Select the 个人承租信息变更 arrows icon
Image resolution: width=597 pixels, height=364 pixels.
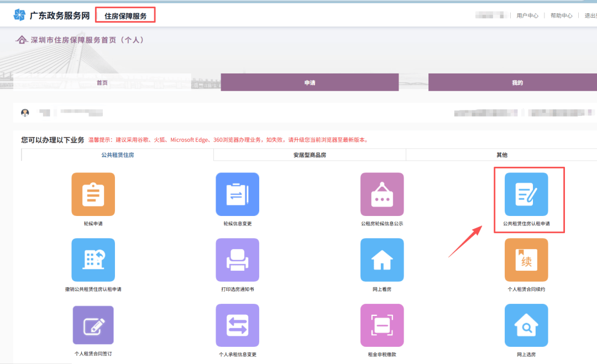(x=238, y=325)
